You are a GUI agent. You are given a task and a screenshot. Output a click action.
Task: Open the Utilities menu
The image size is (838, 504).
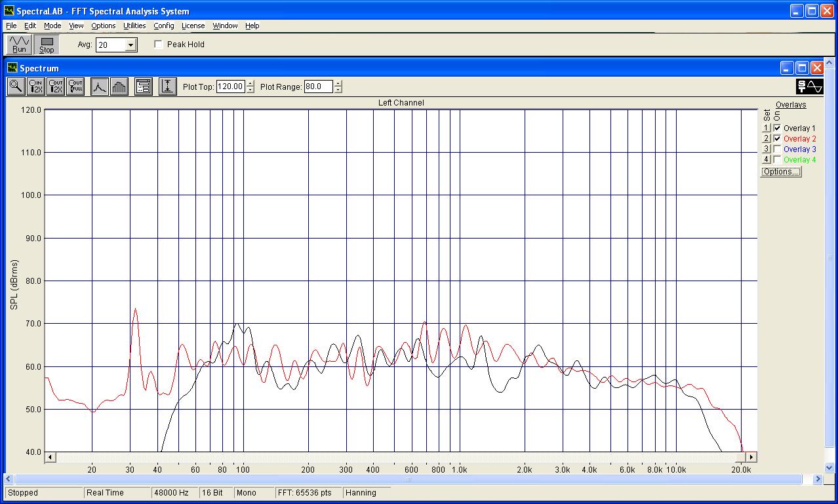(134, 26)
